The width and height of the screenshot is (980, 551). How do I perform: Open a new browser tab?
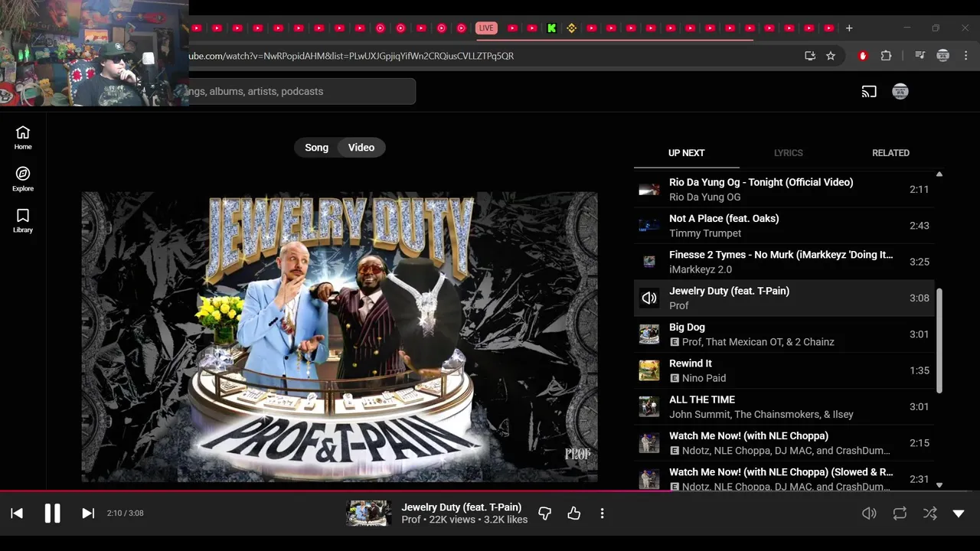pos(849,28)
